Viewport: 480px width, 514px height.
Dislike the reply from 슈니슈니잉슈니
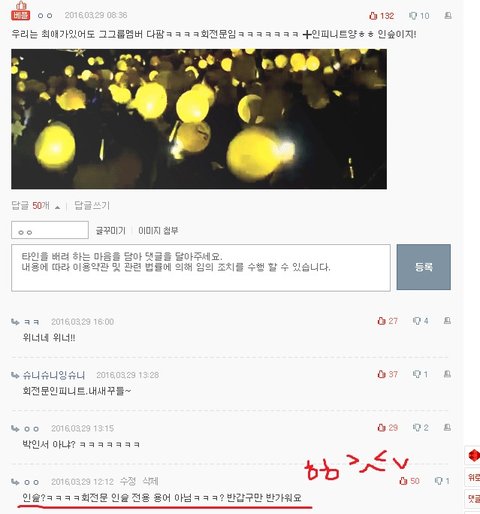click(420, 374)
